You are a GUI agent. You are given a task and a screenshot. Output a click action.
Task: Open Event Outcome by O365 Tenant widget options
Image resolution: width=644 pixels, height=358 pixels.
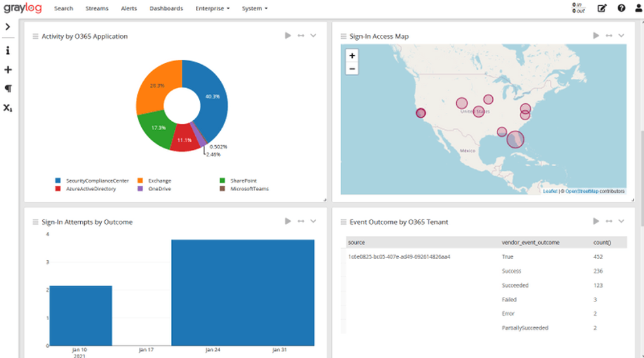622,221
